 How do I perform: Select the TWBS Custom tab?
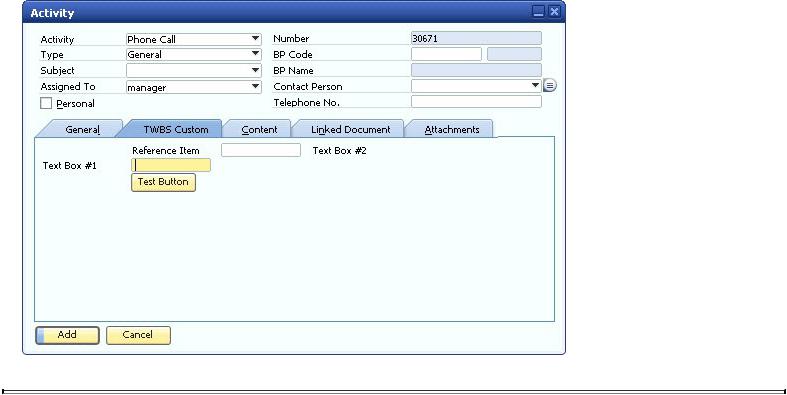point(176,129)
